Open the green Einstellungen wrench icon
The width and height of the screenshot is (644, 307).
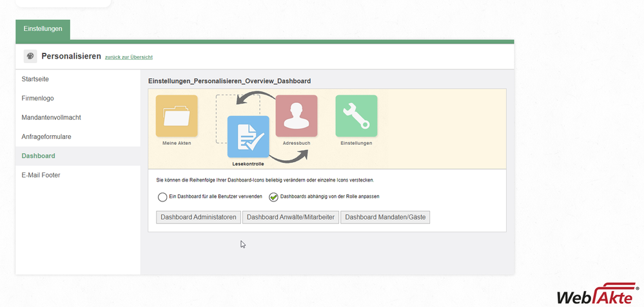click(356, 116)
